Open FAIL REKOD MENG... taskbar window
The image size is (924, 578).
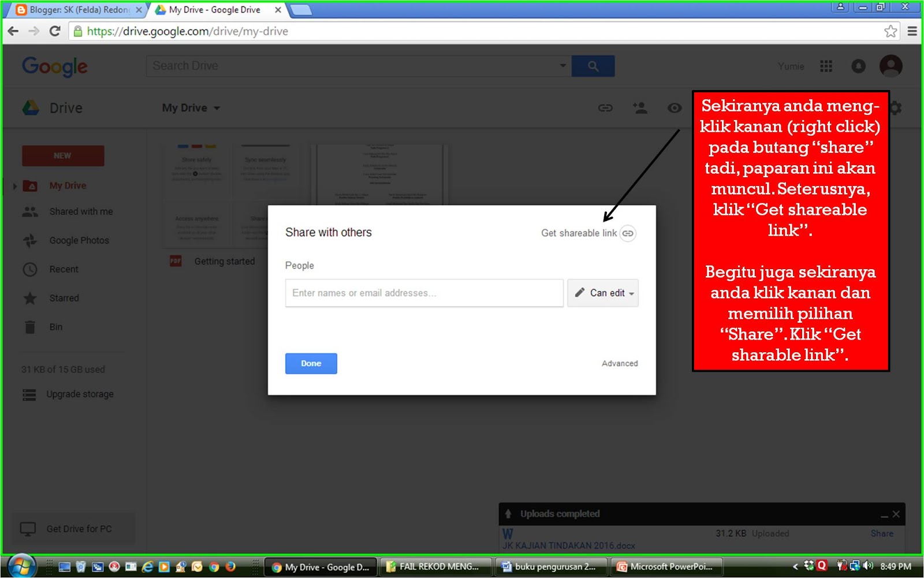(x=436, y=567)
